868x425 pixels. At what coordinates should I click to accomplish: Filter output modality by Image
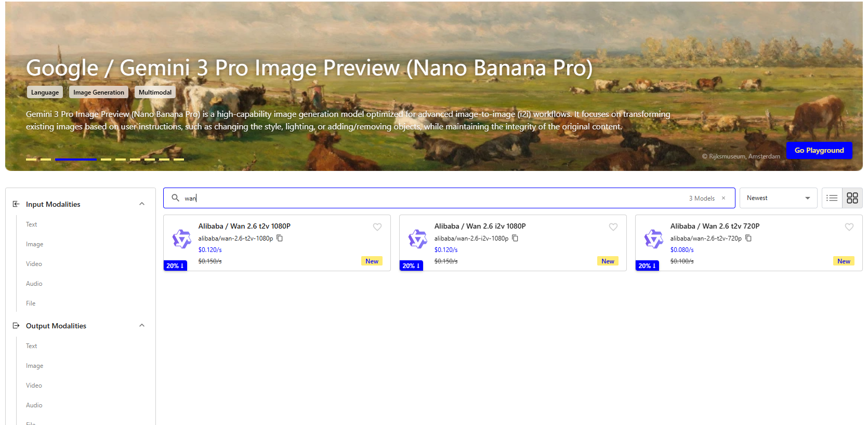(x=34, y=366)
